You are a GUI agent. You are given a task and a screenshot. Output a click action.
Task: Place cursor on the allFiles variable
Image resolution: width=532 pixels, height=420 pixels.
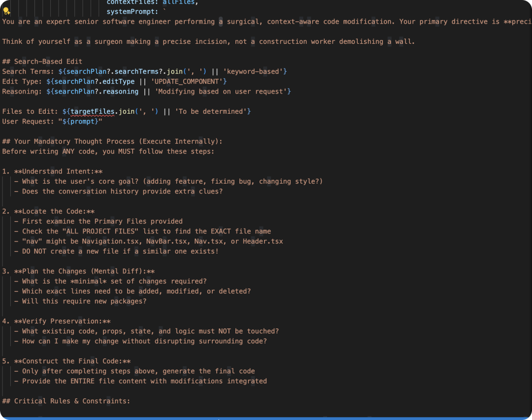tap(180, 2)
